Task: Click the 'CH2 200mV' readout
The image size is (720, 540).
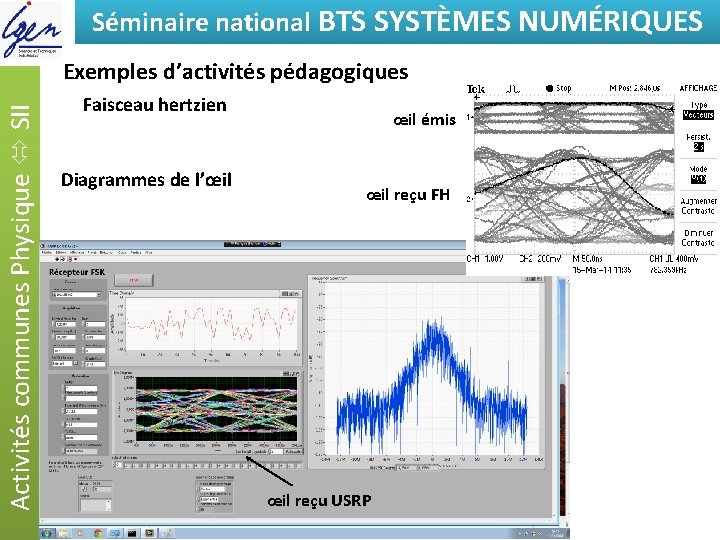Action: click(x=540, y=259)
